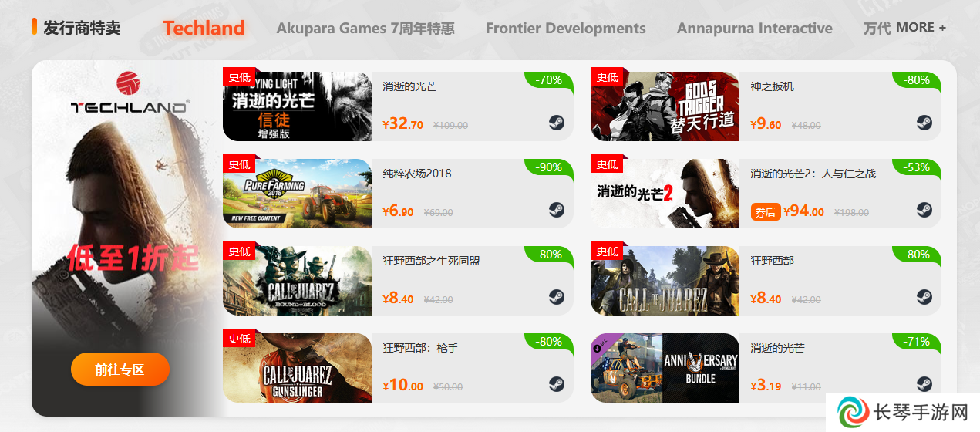Click the Techland logo in the banner
The width and height of the screenshot is (980, 432).
click(x=130, y=93)
